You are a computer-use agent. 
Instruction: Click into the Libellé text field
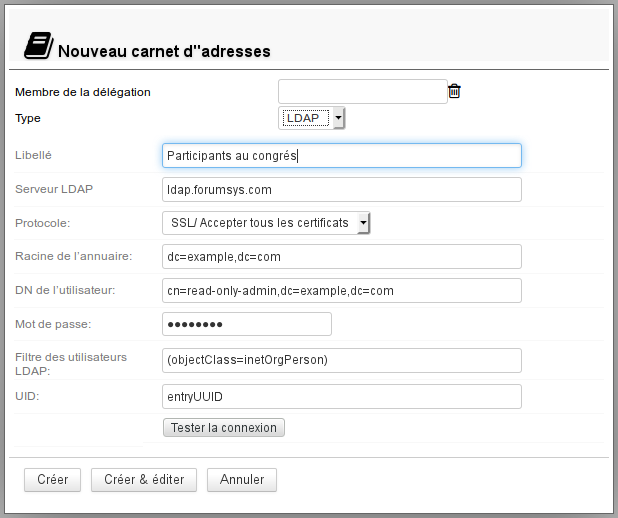(x=342, y=156)
